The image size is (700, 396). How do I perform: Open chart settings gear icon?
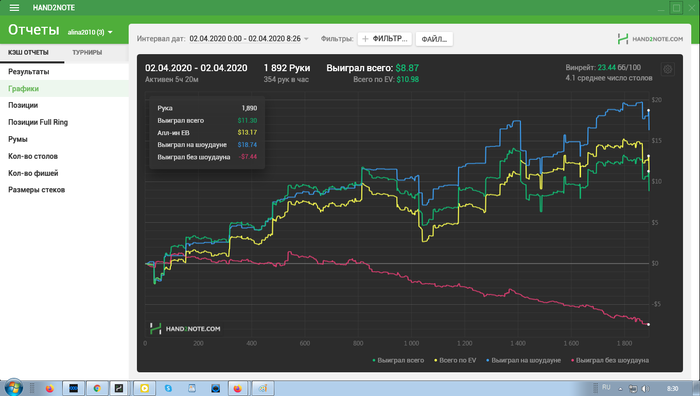pyautogui.click(x=667, y=69)
